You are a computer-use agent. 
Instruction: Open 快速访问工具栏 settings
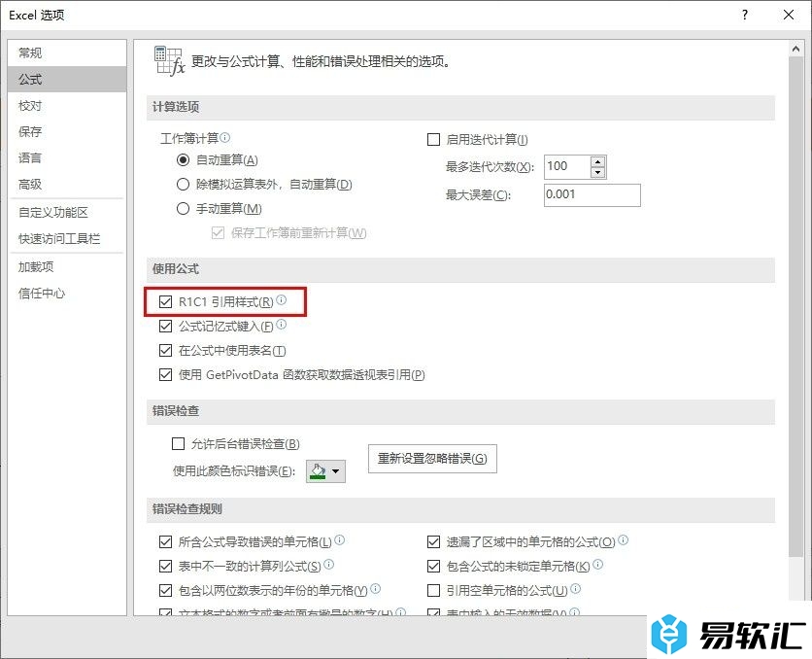(67, 239)
